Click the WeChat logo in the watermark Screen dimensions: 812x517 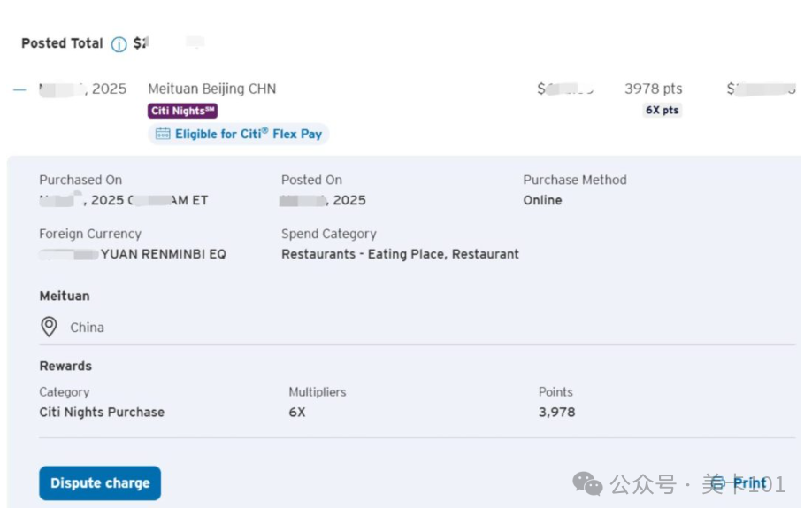(588, 483)
